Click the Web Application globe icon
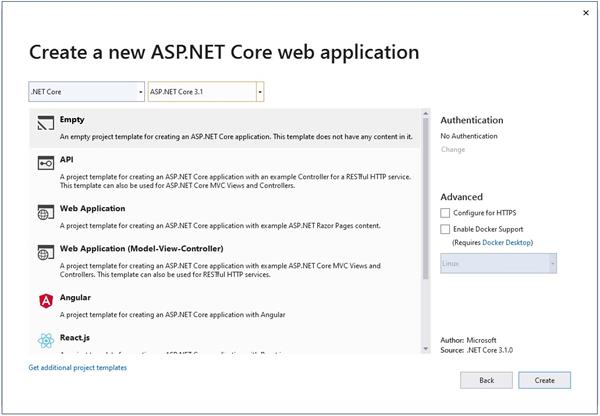The height and width of the screenshot is (416, 600). pyautogui.click(x=45, y=213)
